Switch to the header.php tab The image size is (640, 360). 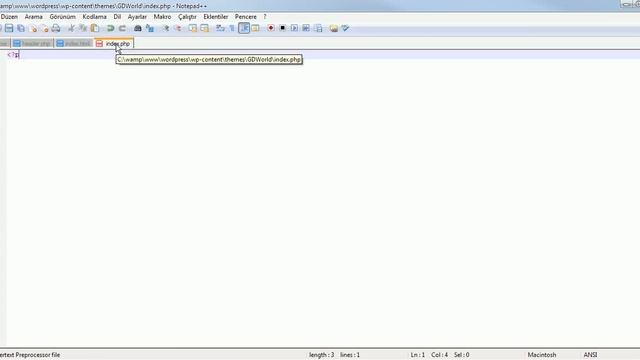(x=32, y=44)
